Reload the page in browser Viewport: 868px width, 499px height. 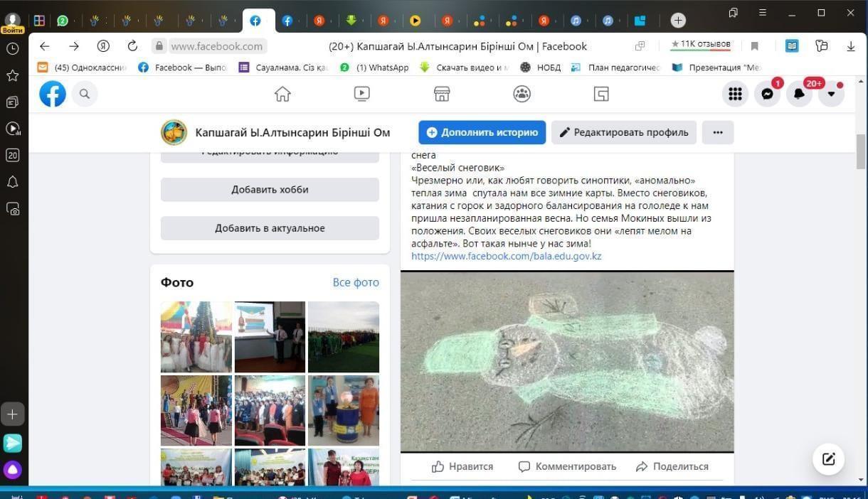click(x=132, y=46)
